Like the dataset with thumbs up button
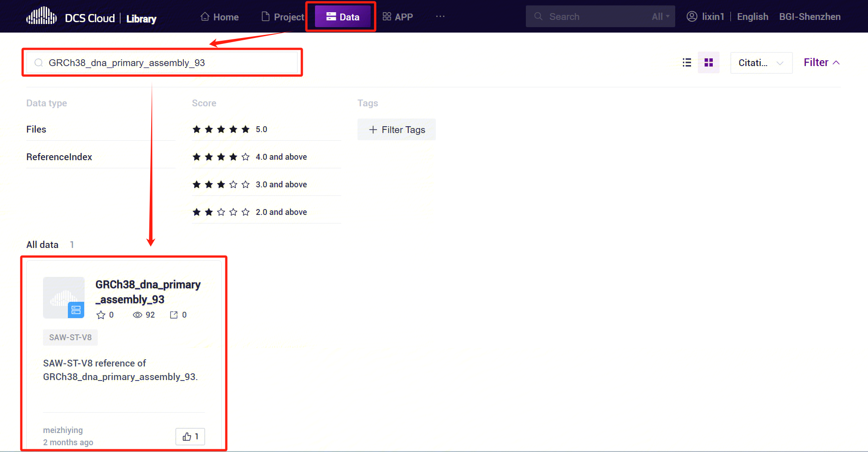Viewport: 868px width, 452px height. tap(190, 437)
